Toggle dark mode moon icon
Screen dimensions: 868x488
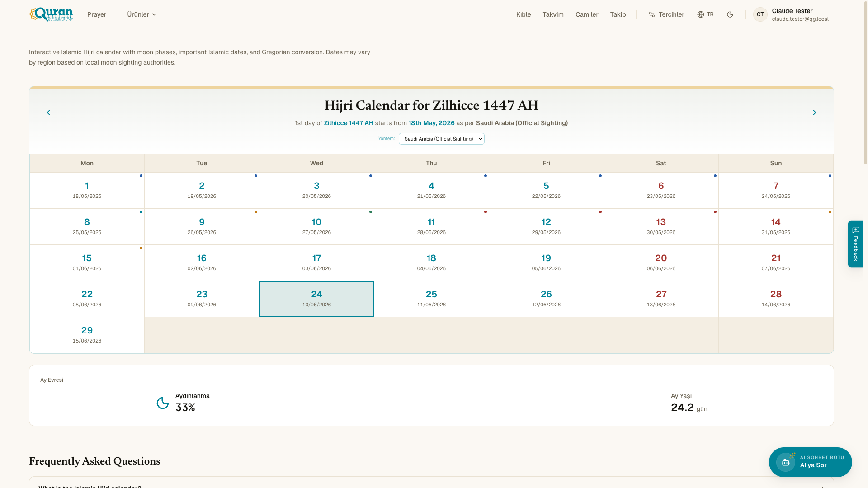point(730,14)
